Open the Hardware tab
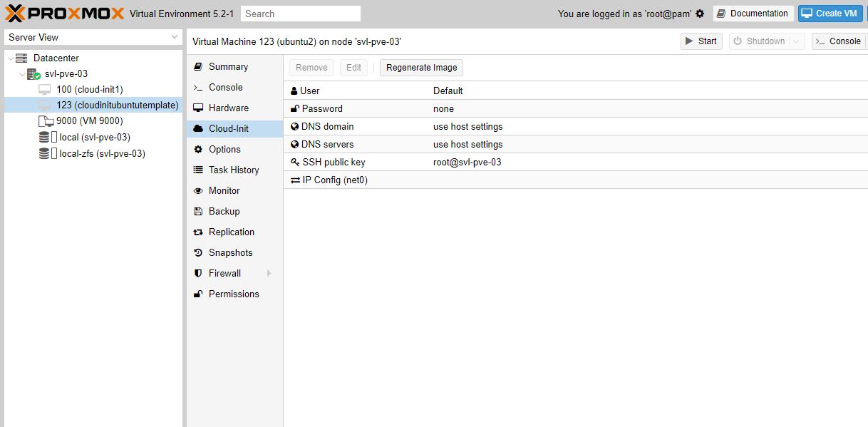The height and width of the screenshot is (427, 868). [228, 108]
